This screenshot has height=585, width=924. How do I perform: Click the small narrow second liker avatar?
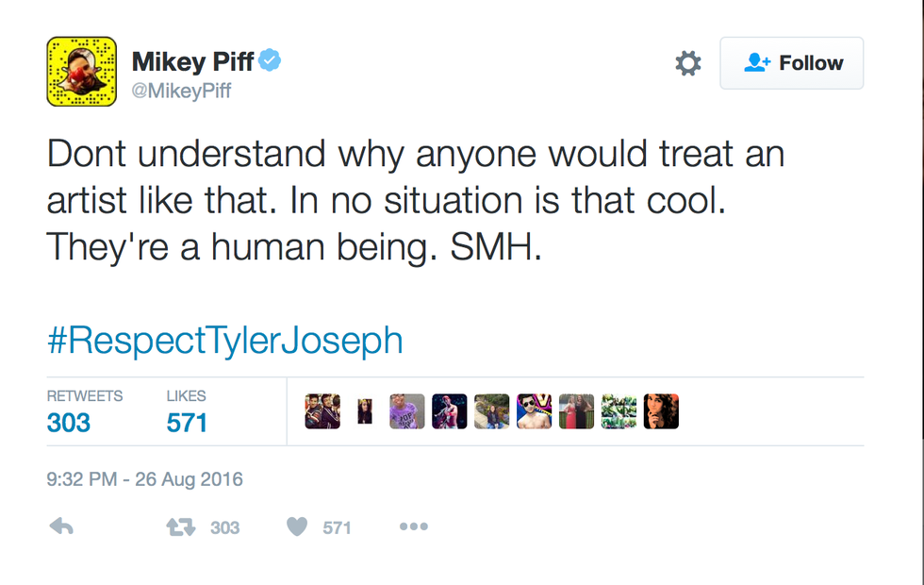click(x=365, y=411)
